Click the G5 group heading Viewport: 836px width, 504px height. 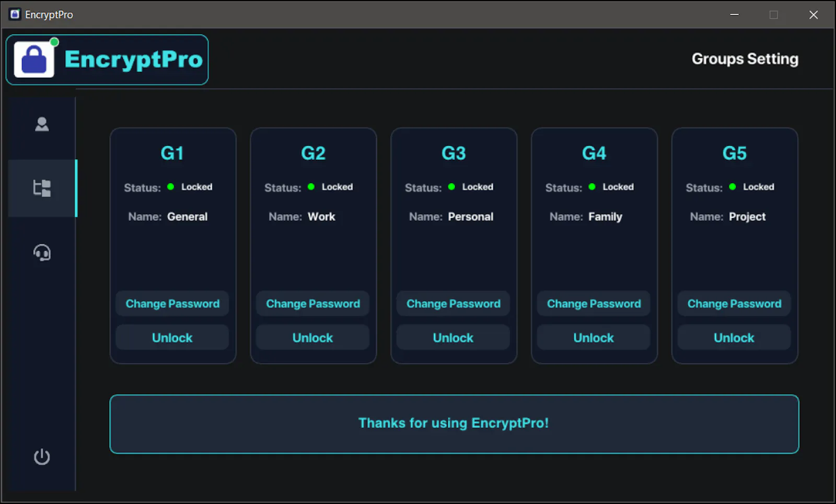tap(735, 153)
